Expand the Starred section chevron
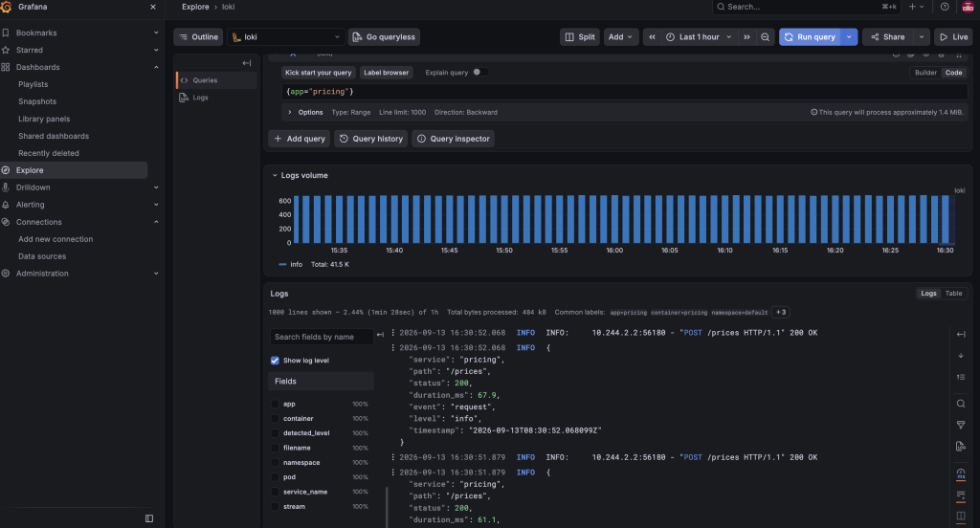Screen dimensions: 980x528 pos(156,50)
